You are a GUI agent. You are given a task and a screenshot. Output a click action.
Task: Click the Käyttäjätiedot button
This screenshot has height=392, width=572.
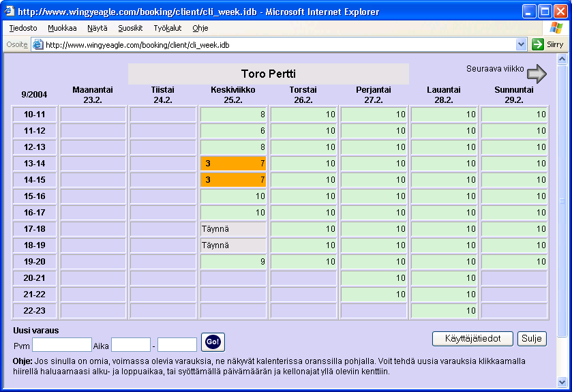tap(472, 339)
